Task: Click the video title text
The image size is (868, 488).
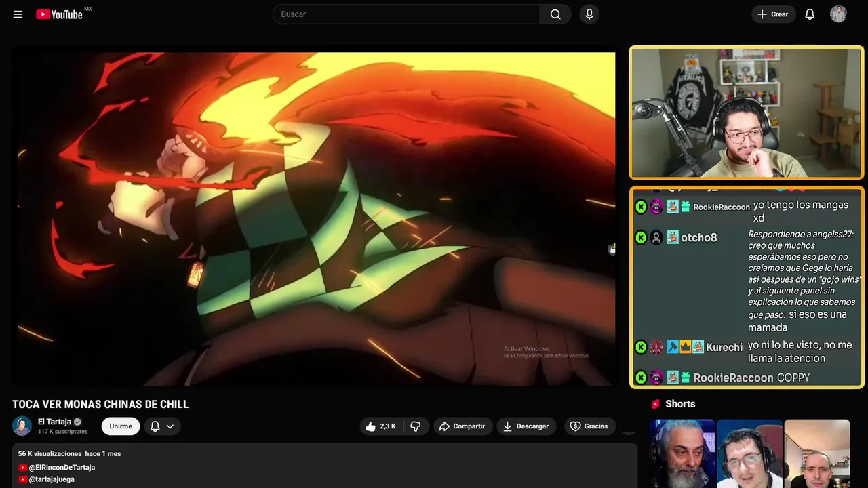Action: (100, 405)
